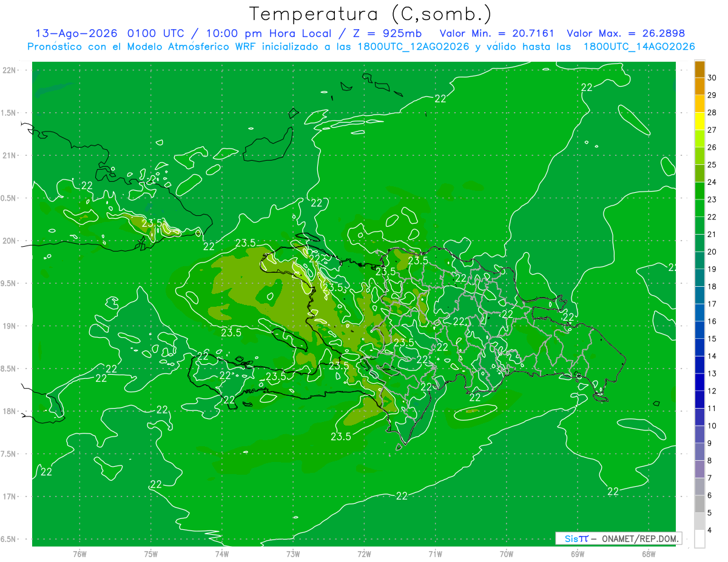The image size is (728, 562).
Task: Click the '70W' longitude label
Action: (x=507, y=554)
